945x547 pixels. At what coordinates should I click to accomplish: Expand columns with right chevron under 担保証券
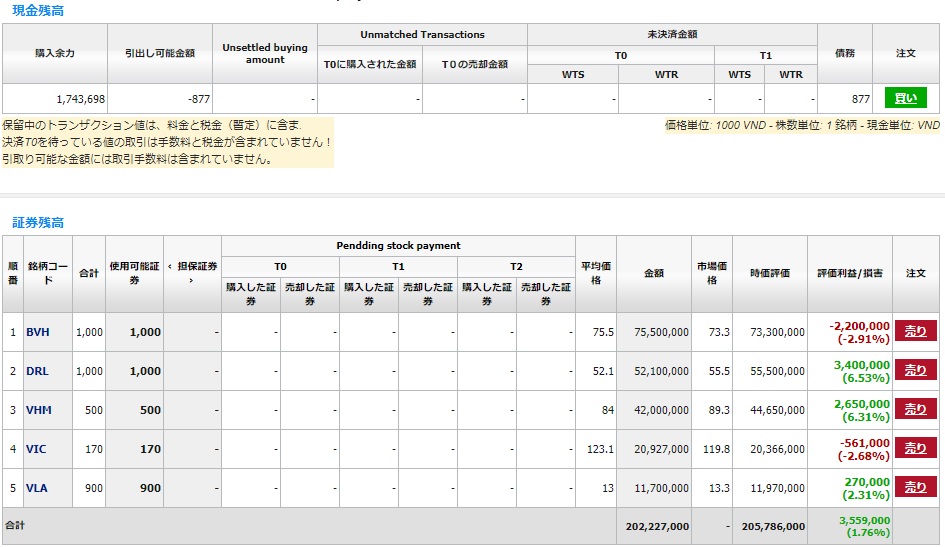192,281
